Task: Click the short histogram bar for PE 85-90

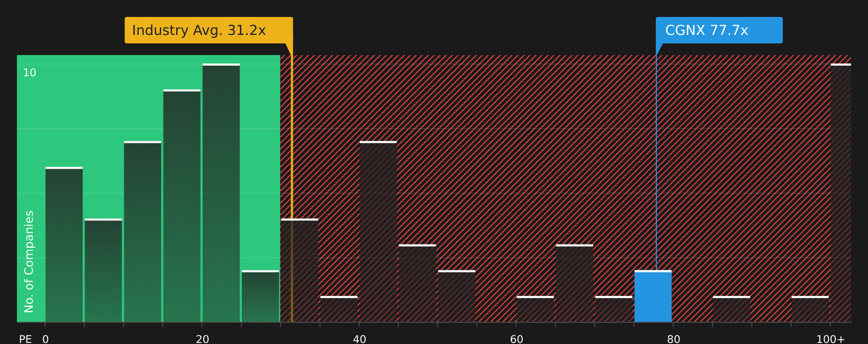Action: (x=731, y=309)
